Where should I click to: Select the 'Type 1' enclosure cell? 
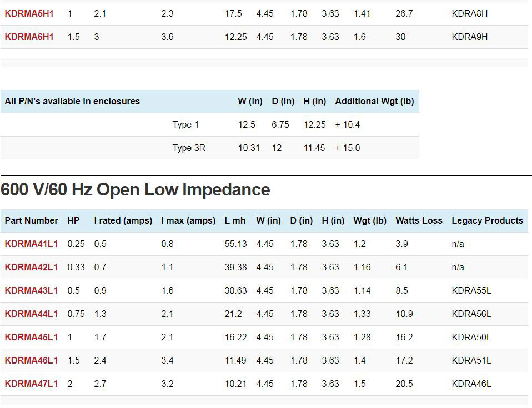pyautogui.click(x=185, y=125)
